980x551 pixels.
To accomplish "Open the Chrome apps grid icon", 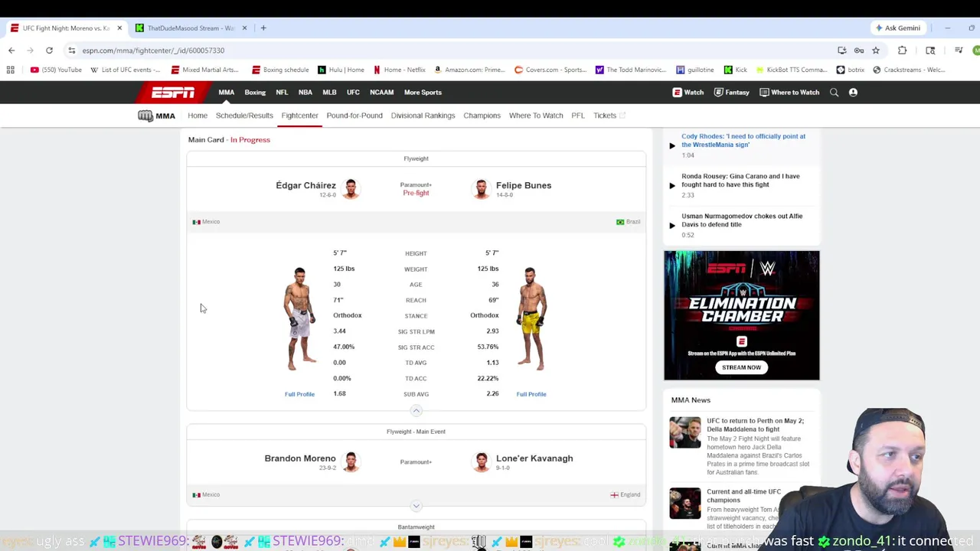I will pos(10,70).
